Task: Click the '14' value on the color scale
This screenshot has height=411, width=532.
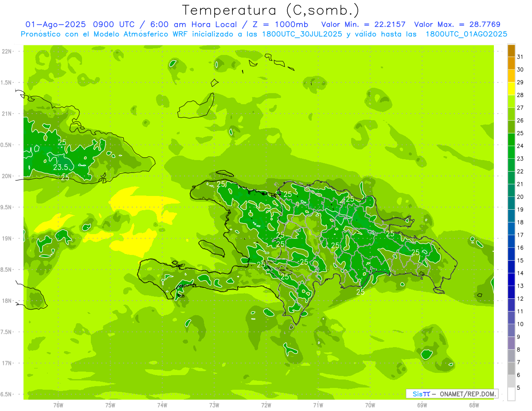Action: point(520,273)
